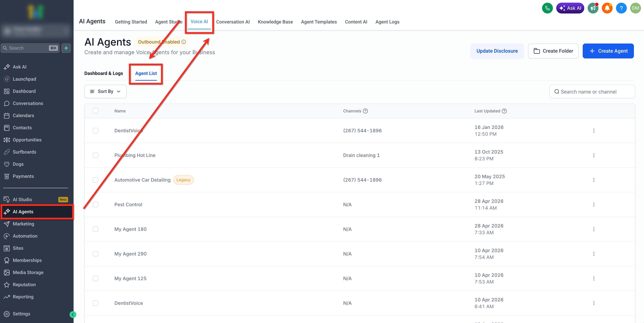Expand the Sort By dropdown
The height and width of the screenshot is (323, 644).
pos(105,91)
